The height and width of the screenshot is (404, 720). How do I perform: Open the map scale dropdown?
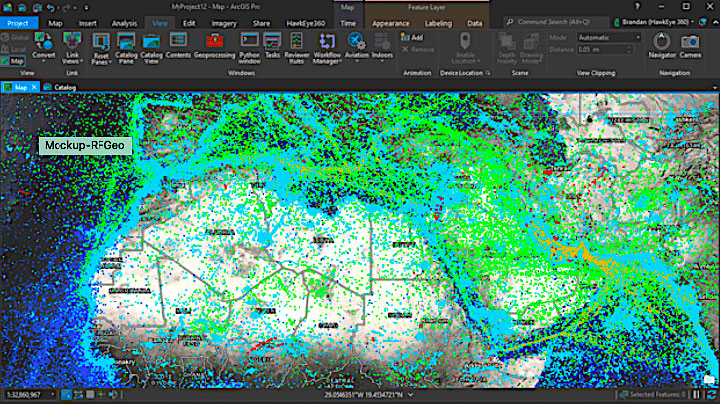(30, 394)
